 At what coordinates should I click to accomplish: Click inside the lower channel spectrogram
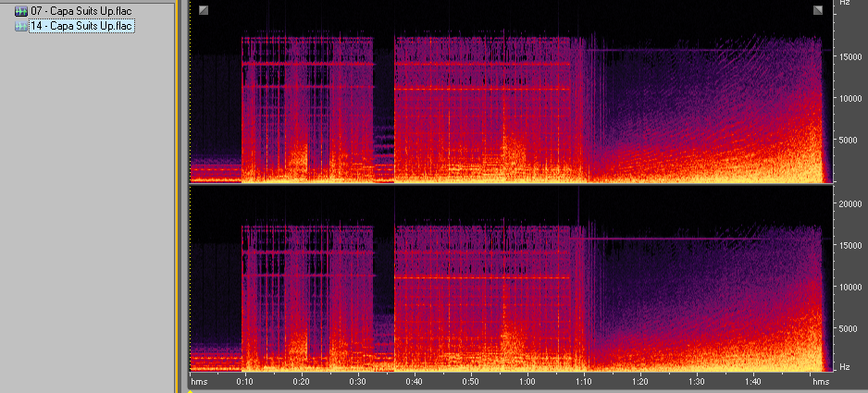tap(511, 278)
